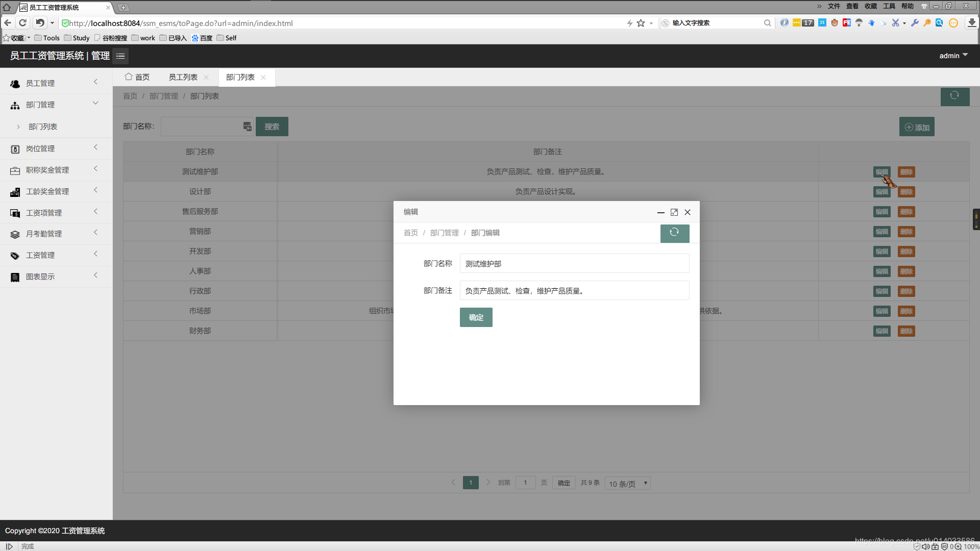Click the 职称奖金管理 briefcase icon
The image size is (980, 551).
pos(15,170)
